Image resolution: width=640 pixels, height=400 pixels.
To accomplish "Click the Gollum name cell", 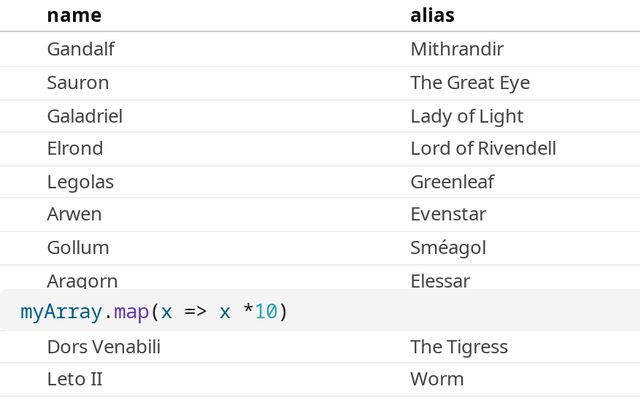I will click(78, 247).
